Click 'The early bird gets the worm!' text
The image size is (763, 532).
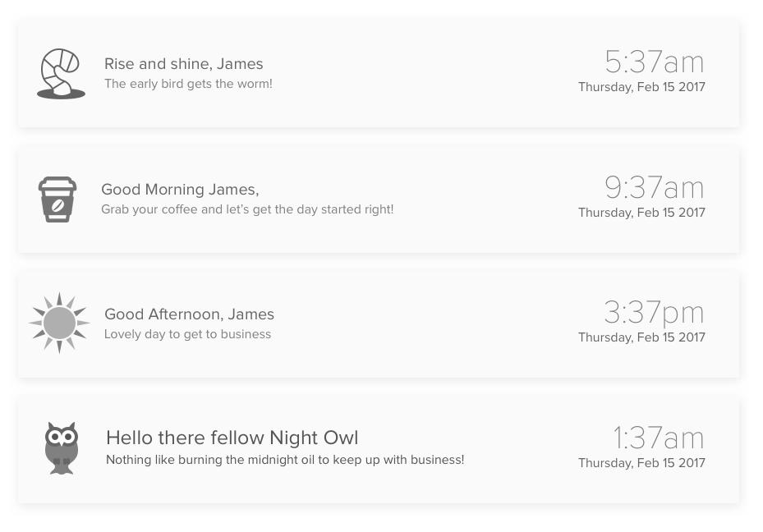coord(188,84)
